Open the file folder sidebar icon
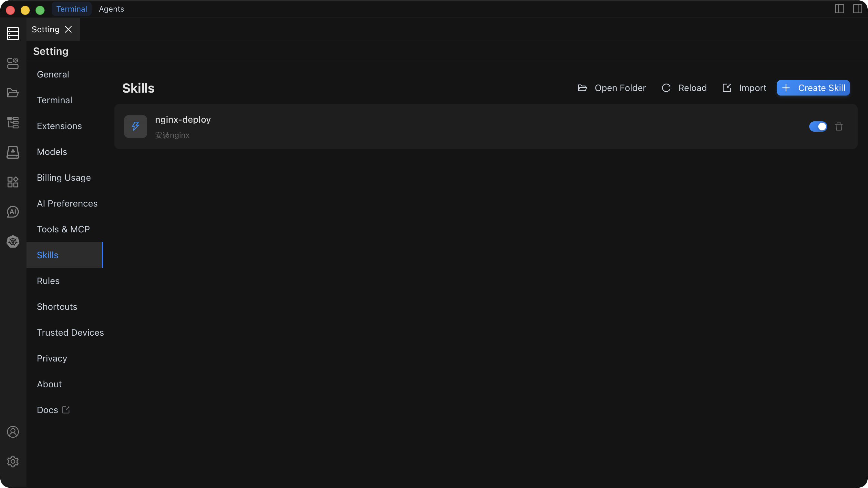This screenshot has height=488, width=868. (x=13, y=93)
